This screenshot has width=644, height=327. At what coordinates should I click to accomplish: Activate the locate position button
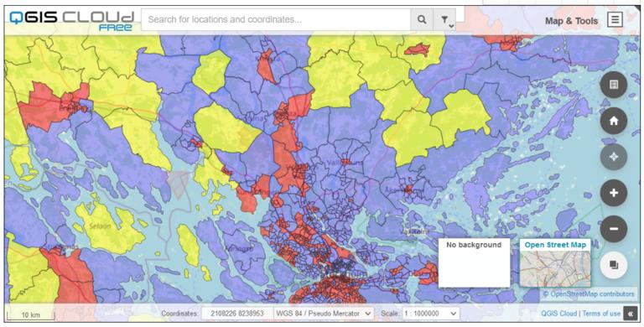click(614, 157)
